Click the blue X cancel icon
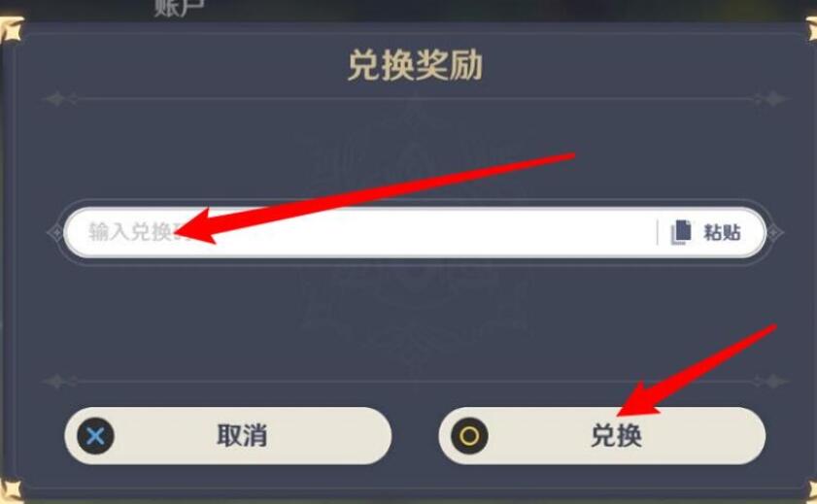This screenshot has height=504, width=817. click(95, 435)
